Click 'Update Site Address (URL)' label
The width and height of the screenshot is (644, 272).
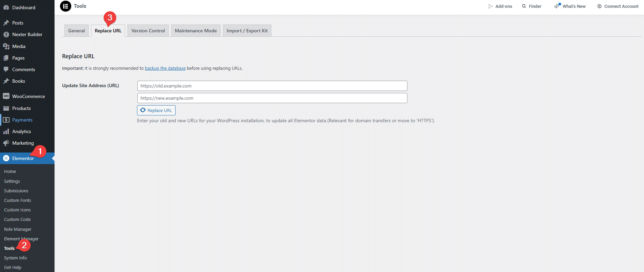click(90, 85)
